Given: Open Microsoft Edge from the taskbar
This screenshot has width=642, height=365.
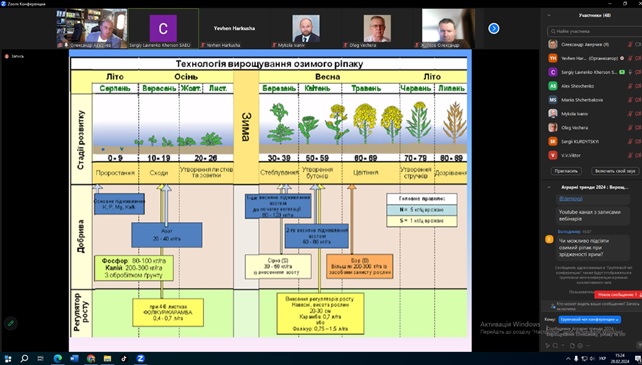Looking at the screenshot, I should click(x=58, y=358).
